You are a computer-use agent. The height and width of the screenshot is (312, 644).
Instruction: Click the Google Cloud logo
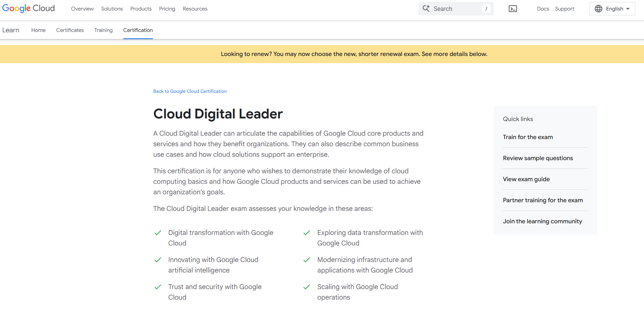point(29,8)
